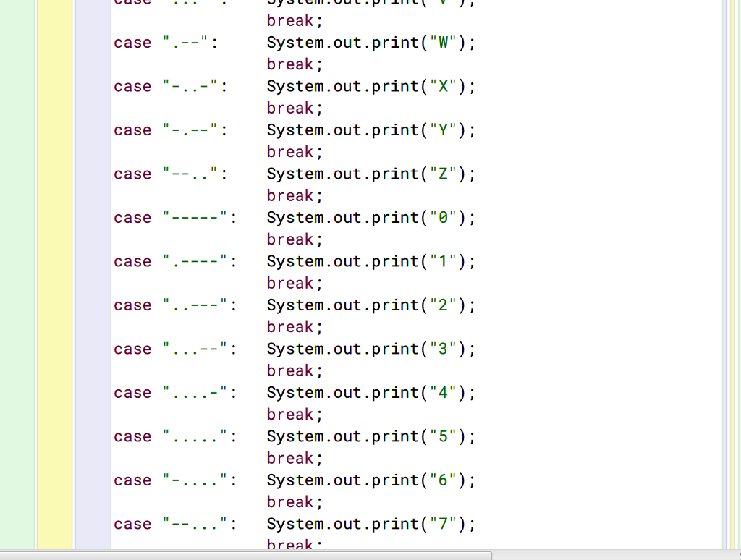Screen dimensions: 741x560
Task: Select the string literal "X"
Action: (x=441, y=86)
